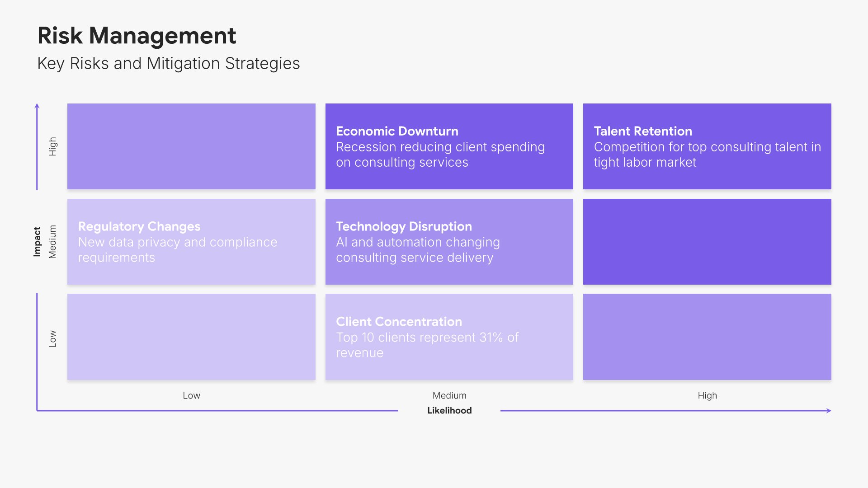The image size is (868, 488).
Task: Click the Regulatory Changes risk box
Action: 191,242
